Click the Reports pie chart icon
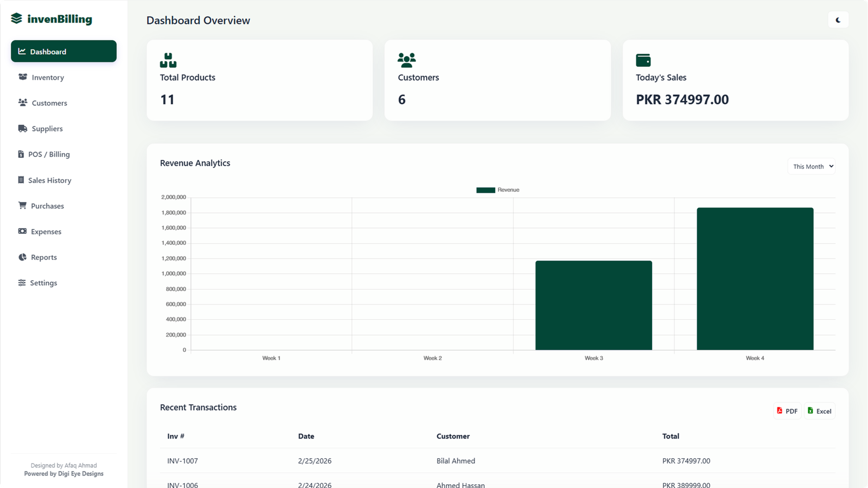The image size is (868, 488). [22, 257]
